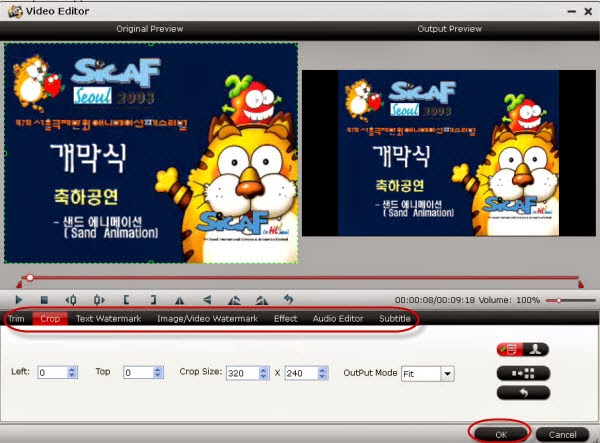600x443 pixels.
Task: Click the apply-to-all grid button
Action: [x=523, y=373]
